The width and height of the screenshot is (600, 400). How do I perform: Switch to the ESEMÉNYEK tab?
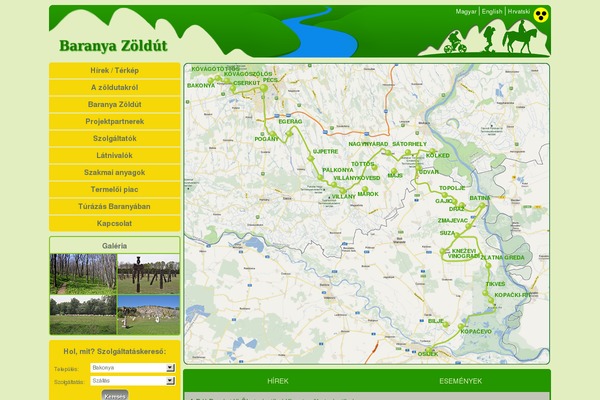point(461,381)
